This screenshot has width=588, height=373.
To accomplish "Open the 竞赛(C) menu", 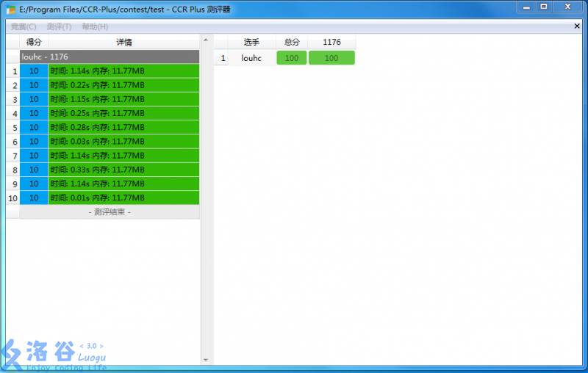I will coord(24,26).
